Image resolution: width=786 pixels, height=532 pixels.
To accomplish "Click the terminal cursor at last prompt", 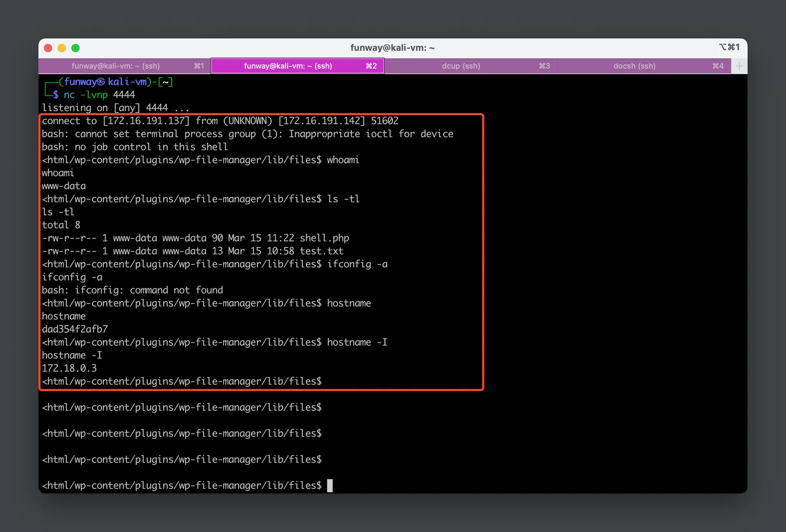I will [x=330, y=486].
